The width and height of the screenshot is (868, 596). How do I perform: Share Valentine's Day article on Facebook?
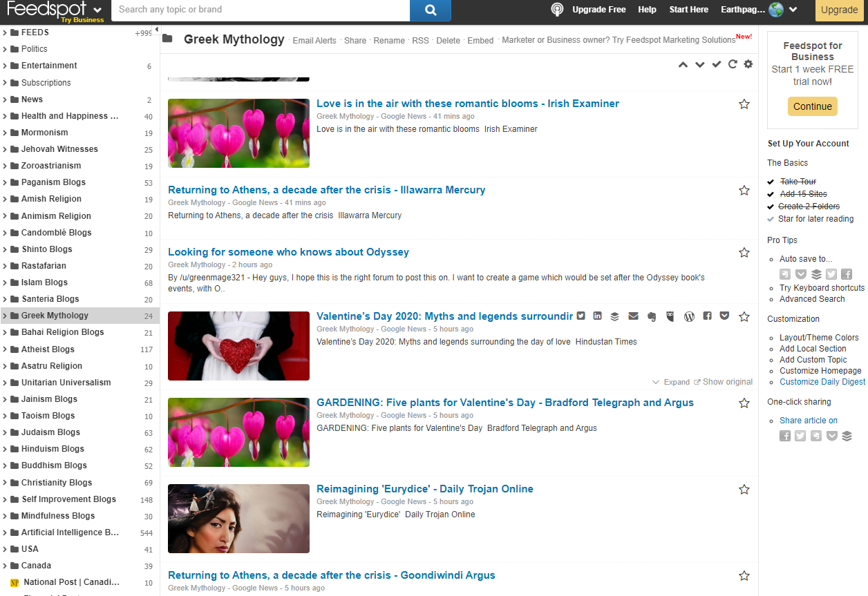(x=707, y=316)
